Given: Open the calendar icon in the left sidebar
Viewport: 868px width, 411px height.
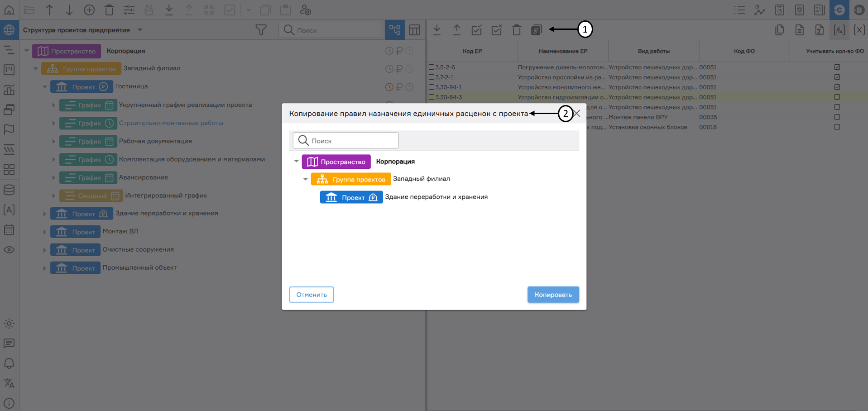Looking at the screenshot, I should click(9, 230).
